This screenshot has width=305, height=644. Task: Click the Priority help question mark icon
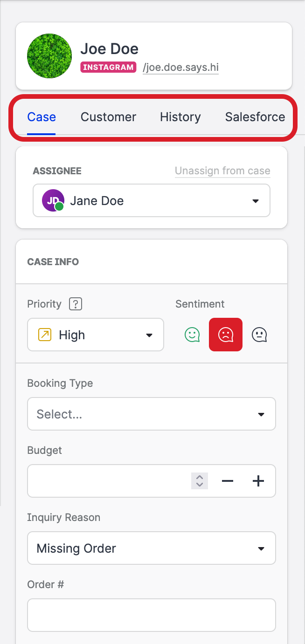(76, 304)
